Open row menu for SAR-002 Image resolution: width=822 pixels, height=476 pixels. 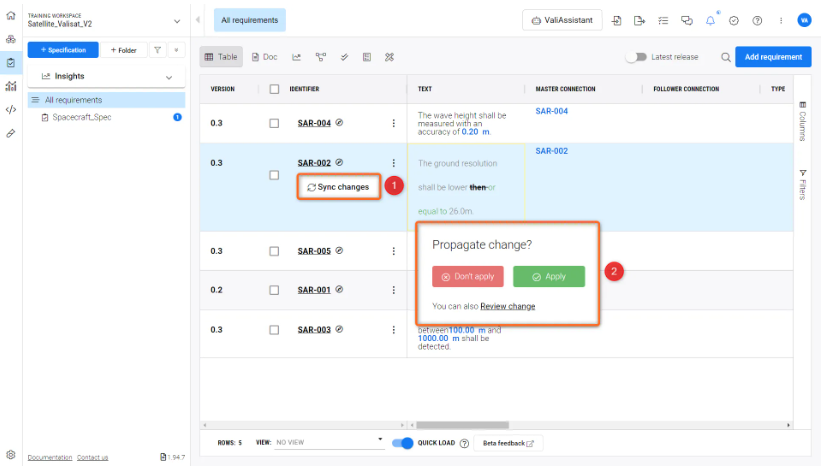(x=394, y=163)
